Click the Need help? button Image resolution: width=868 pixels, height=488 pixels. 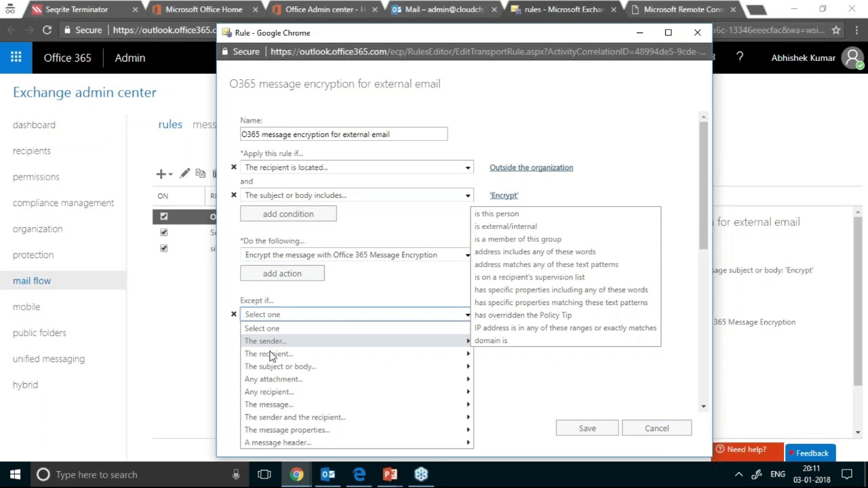point(747,450)
